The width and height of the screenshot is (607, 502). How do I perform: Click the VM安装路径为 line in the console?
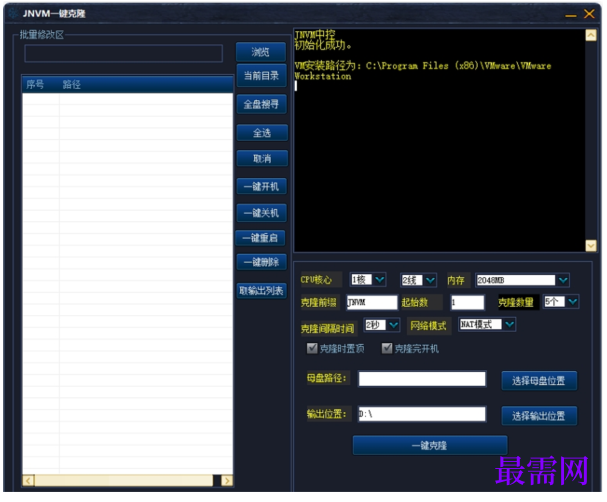click(422, 71)
